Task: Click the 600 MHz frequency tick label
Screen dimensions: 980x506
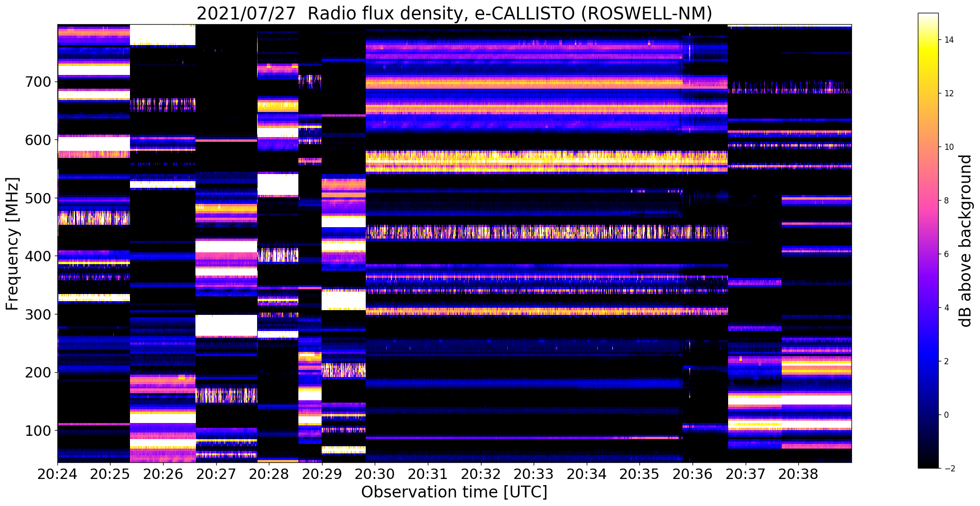Action: [x=37, y=140]
